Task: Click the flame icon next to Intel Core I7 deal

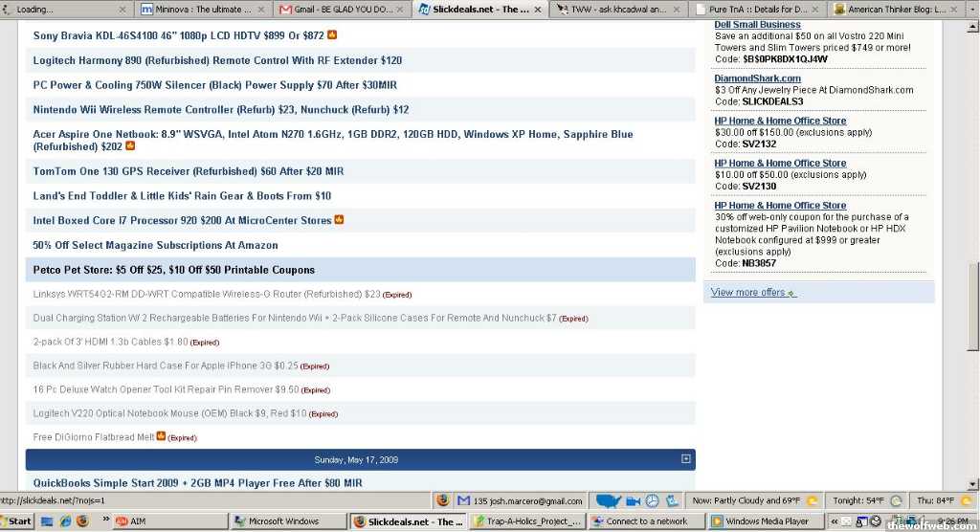Action: tap(340, 219)
